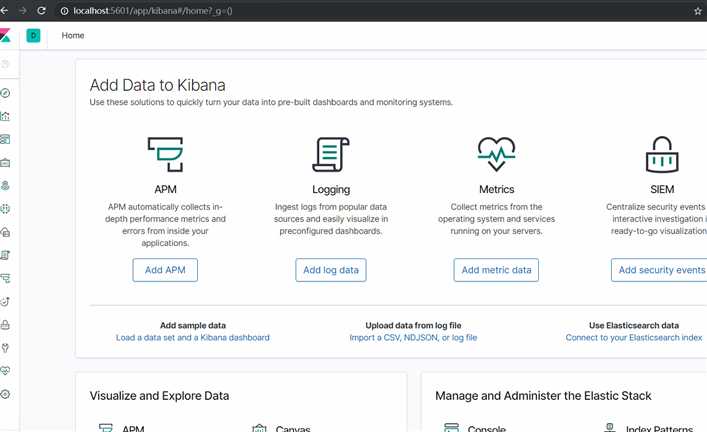
Task: Open Stack Monitoring heart in side navigation
Action: pyautogui.click(x=5, y=371)
